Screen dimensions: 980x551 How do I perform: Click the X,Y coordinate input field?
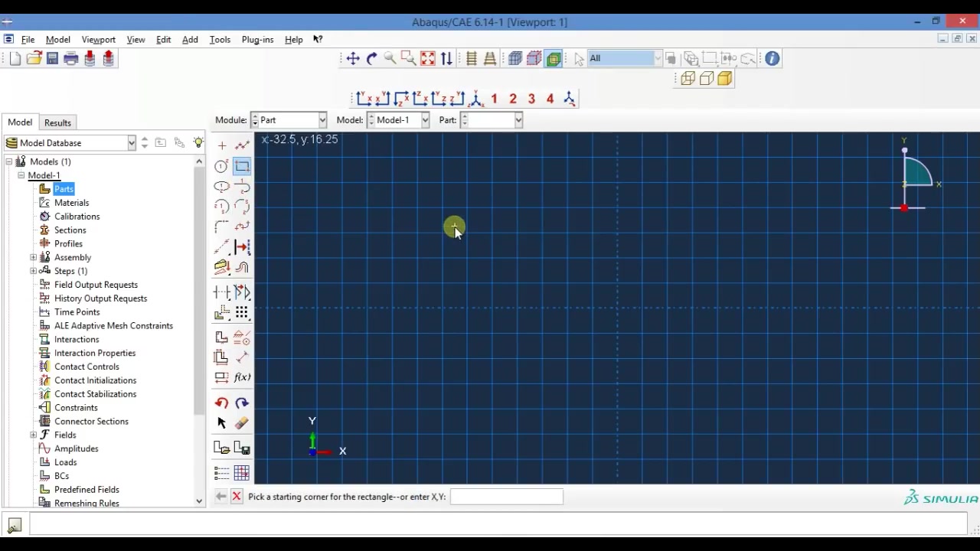coord(506,497)
